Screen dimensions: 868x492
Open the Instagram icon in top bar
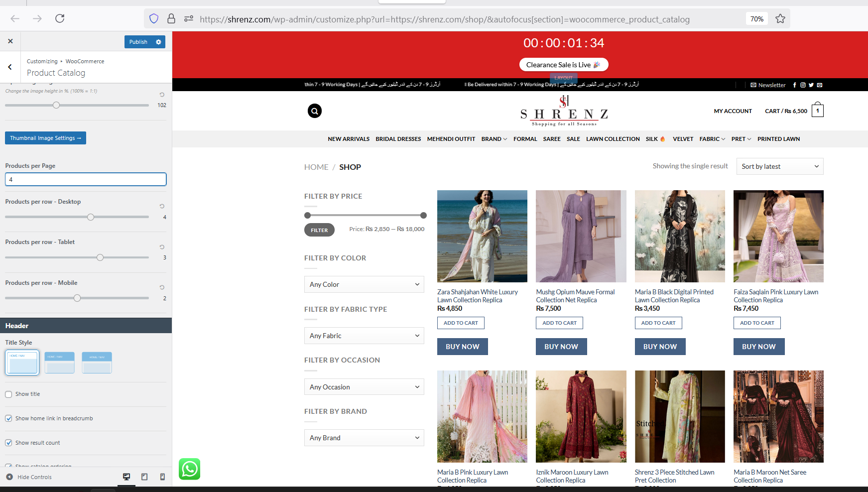pyautogui.click(x=803, y=85)
